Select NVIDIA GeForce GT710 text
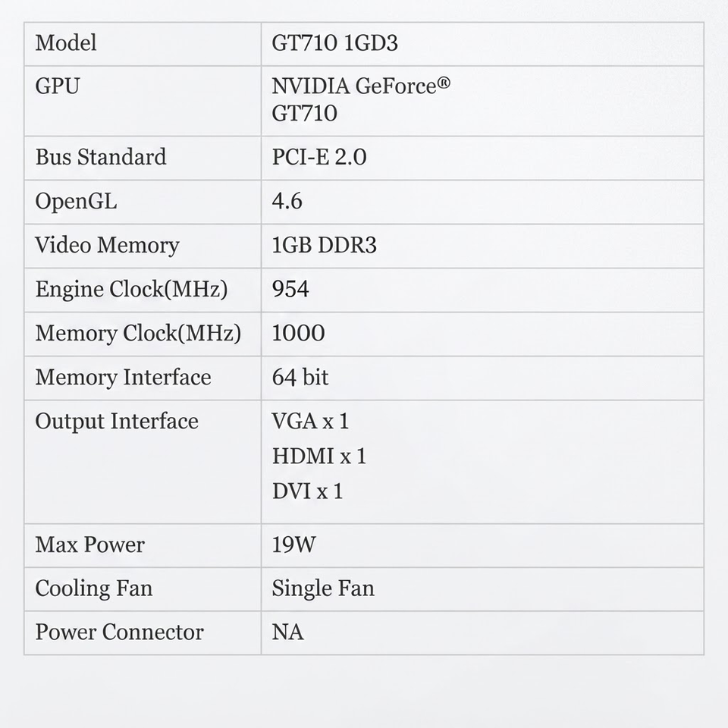Image resolution: width=728 pixels, height=728 pixels. [361, 99]
